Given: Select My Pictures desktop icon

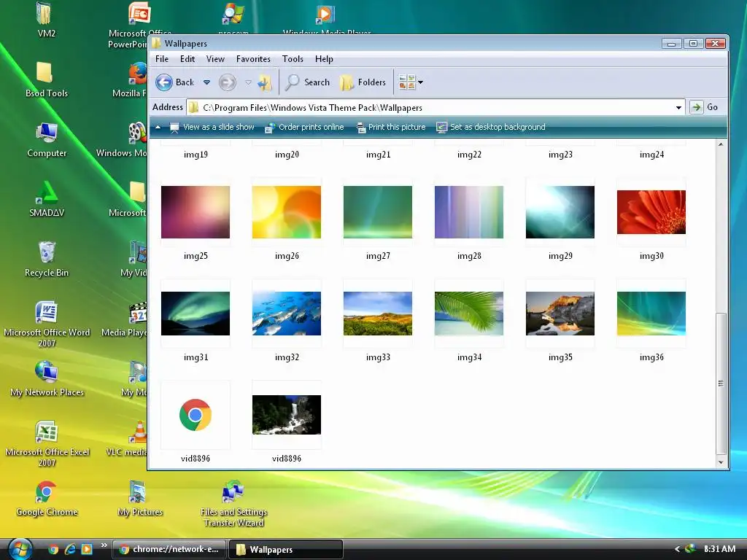Looking at the screenshot, I should point(139,499).
